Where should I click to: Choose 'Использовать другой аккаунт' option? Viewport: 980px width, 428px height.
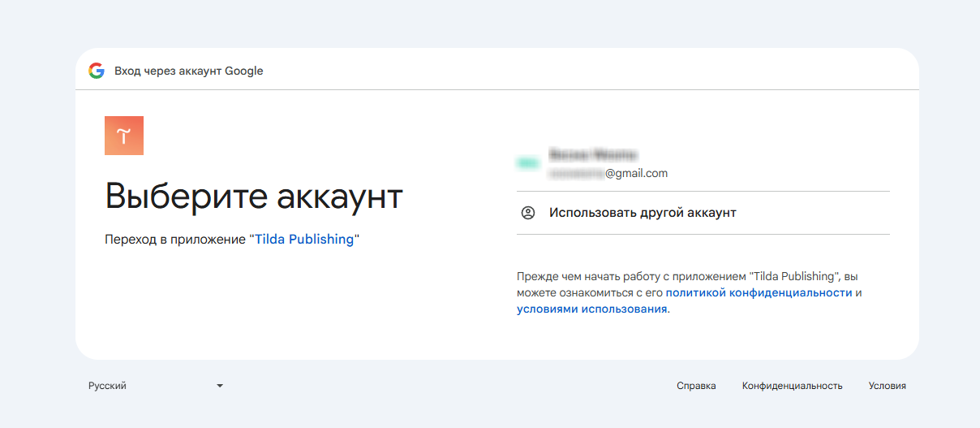(x=703, y=213)
